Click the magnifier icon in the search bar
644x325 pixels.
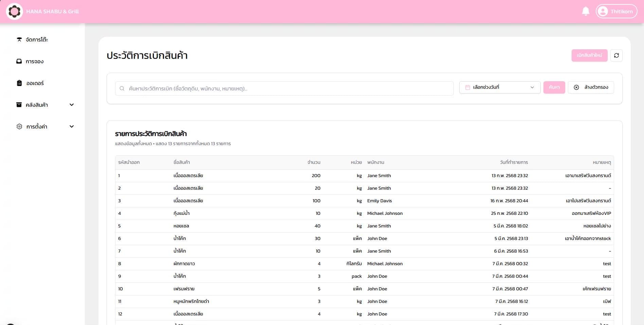[x=122, y=88]
